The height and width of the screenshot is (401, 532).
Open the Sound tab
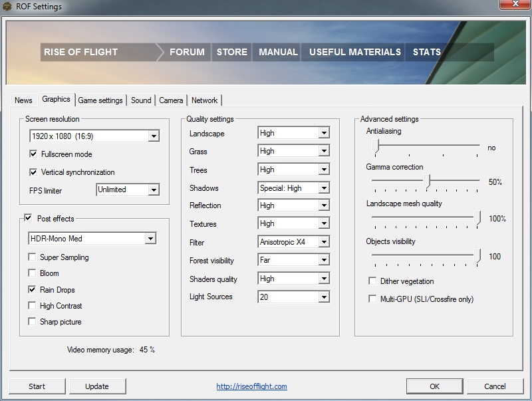[x=141, y=100]
